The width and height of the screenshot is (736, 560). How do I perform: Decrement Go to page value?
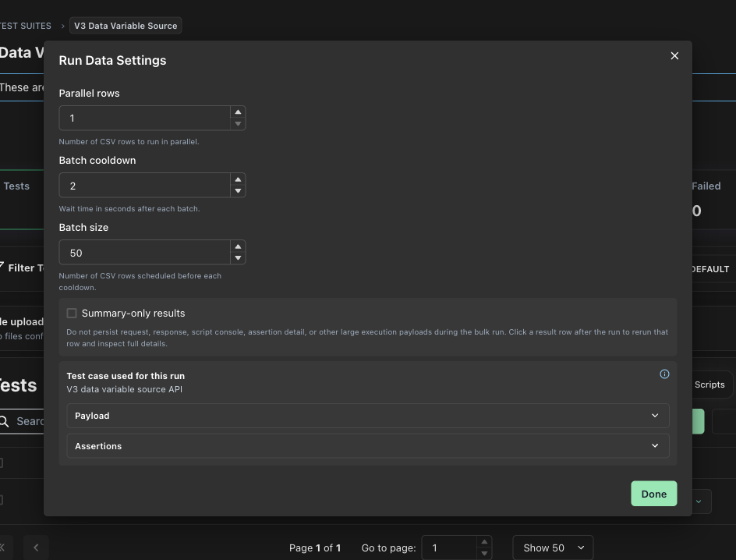(484, 554)
